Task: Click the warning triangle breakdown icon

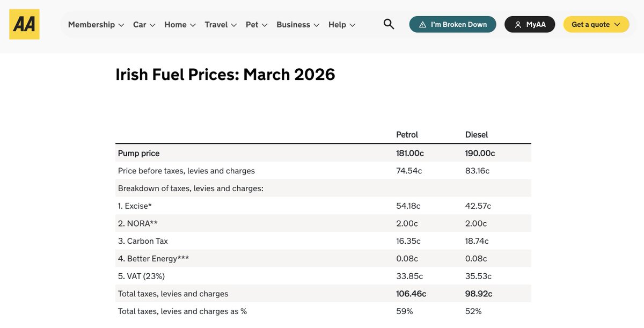Action: pos(422,25)
